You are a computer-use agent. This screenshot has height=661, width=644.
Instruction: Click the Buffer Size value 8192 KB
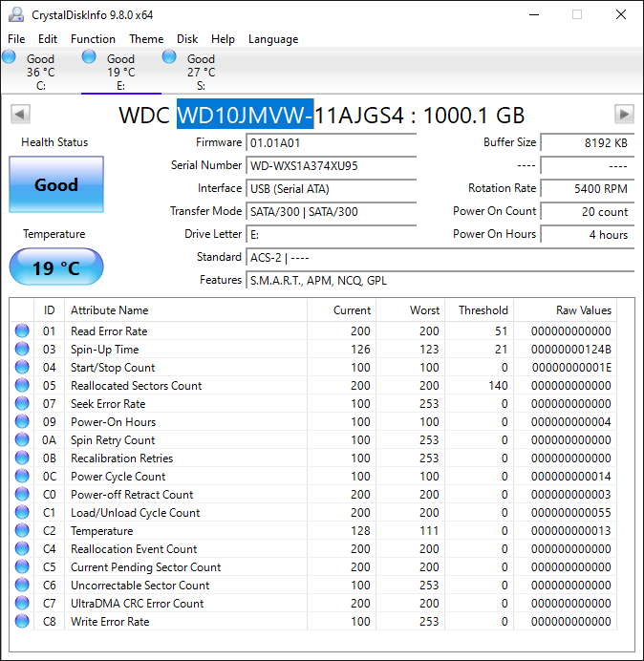pyautogui.click(x=588, y=143)
